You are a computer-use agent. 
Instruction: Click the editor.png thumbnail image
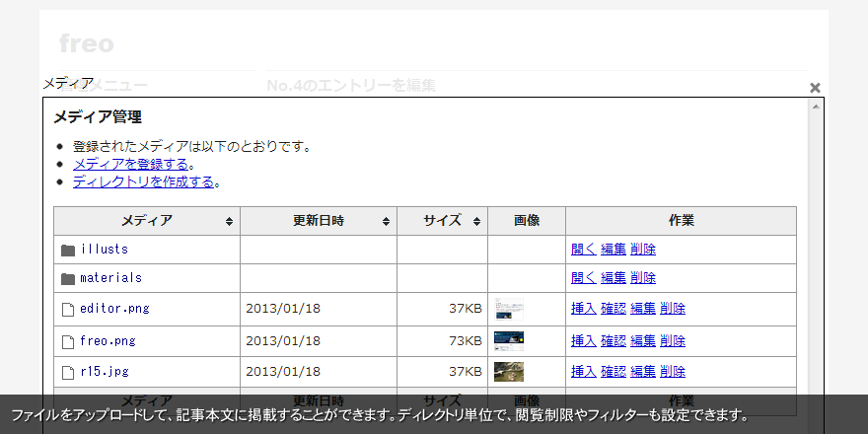click(509, 309)
